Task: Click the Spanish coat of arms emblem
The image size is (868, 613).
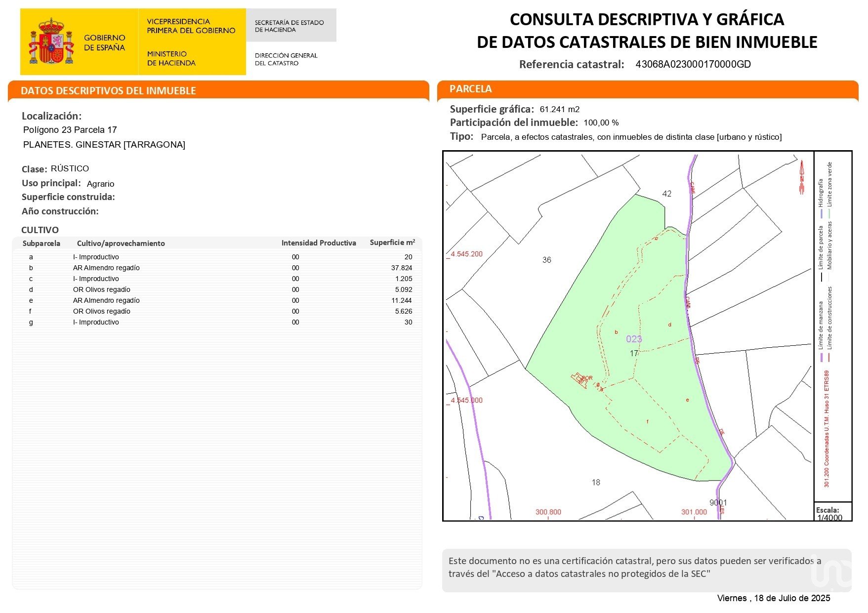Action: coord(51,42)
